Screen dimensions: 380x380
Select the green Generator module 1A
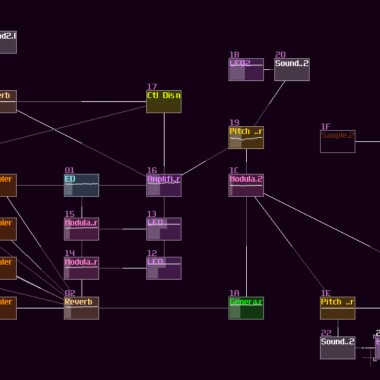246,308
